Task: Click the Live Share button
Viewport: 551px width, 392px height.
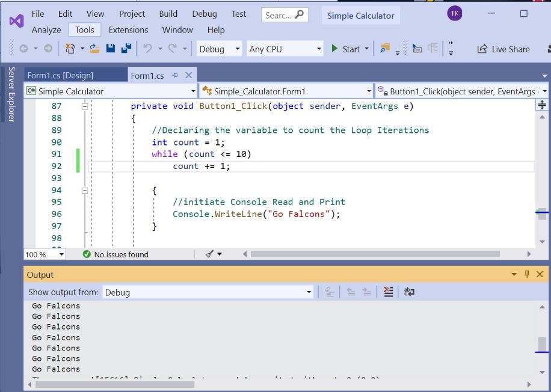Action: click(x=503, y=49)
